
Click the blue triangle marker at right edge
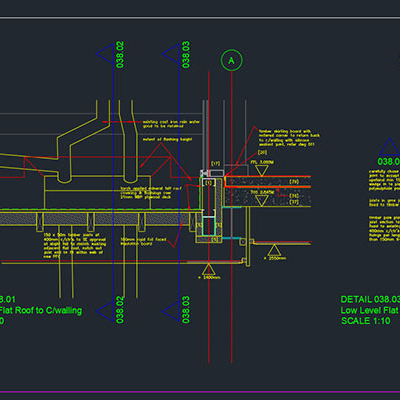point(389,147)
